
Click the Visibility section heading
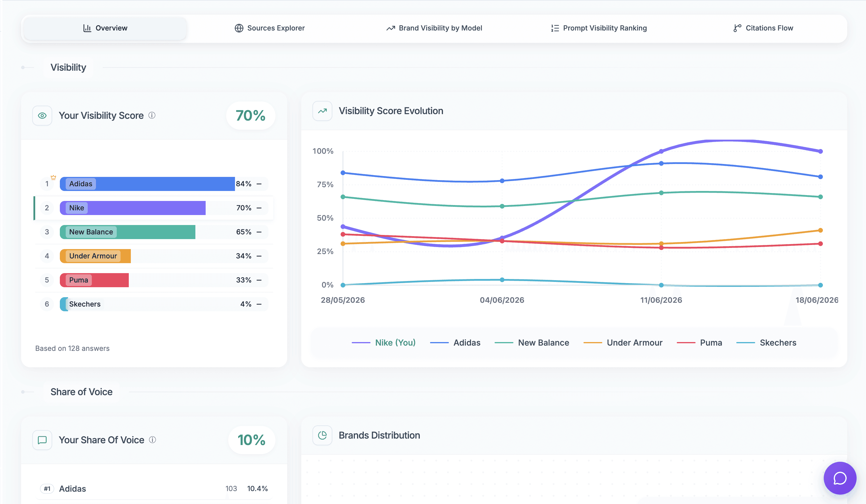tap(68, 67)
